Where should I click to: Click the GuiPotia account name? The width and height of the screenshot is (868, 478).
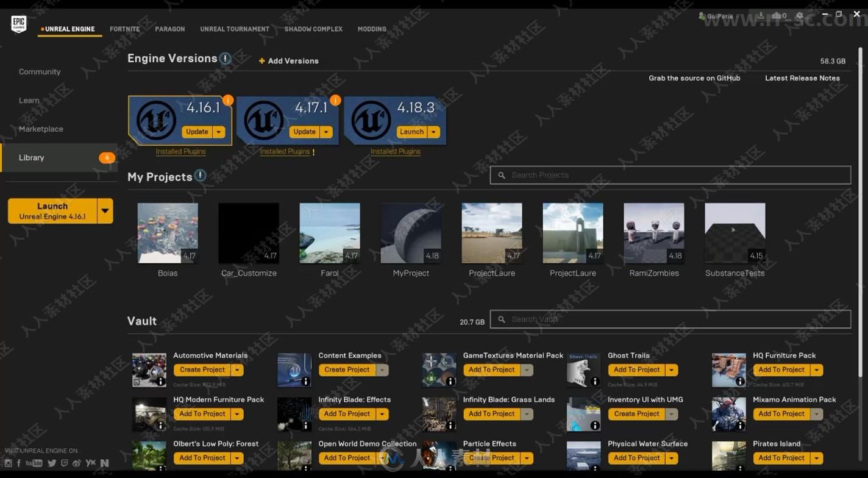point(720,16)
